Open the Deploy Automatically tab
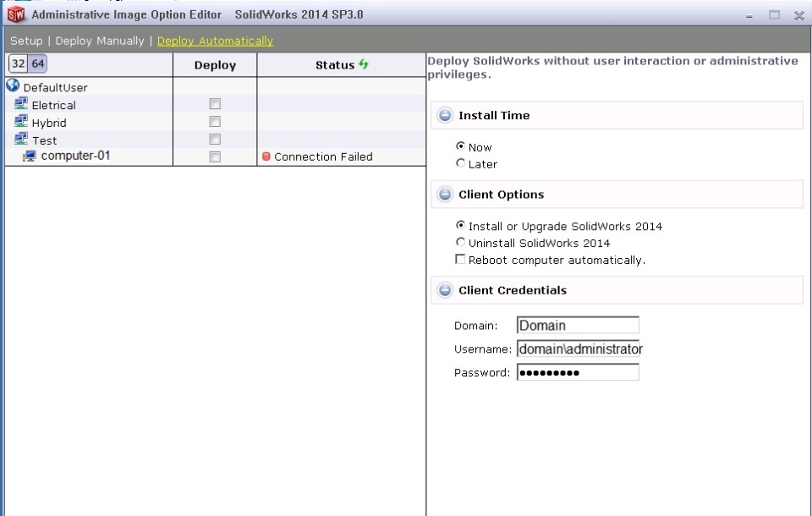Image resolution: width=812 pixels, height=516 pixels. (215, 41)
